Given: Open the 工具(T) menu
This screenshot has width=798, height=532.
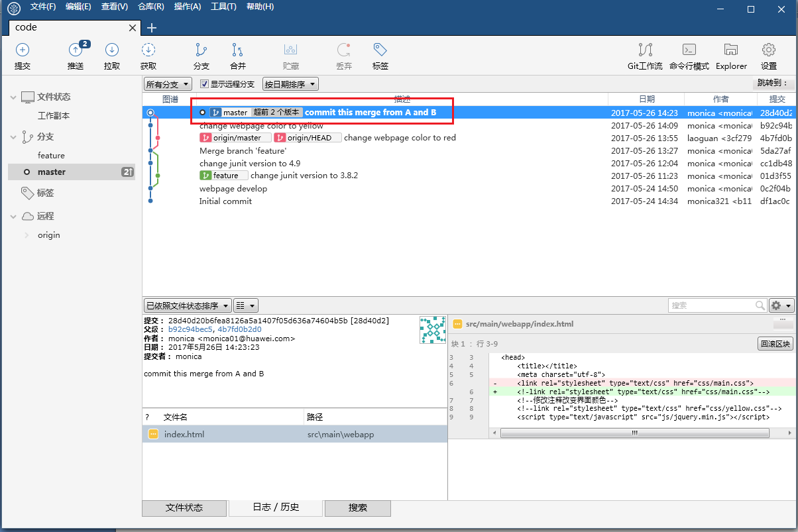Looking at the screenshot, I should 223,7.
